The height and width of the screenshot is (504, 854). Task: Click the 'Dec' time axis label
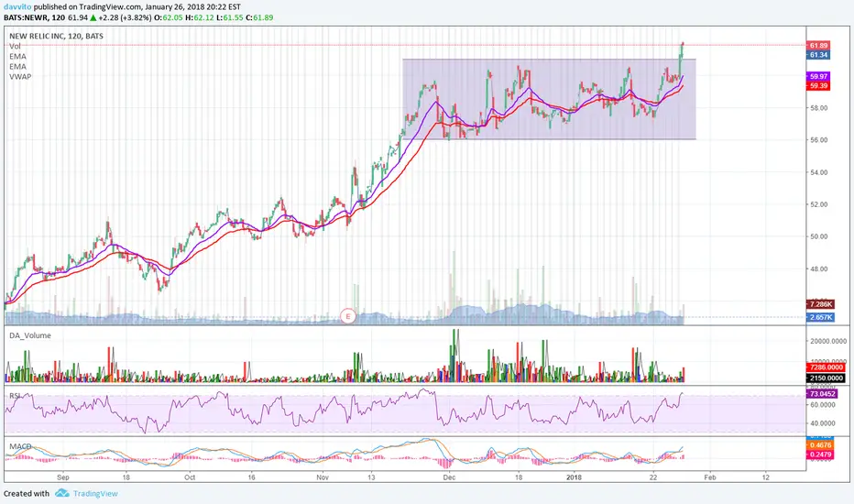(x=449, y=477)
